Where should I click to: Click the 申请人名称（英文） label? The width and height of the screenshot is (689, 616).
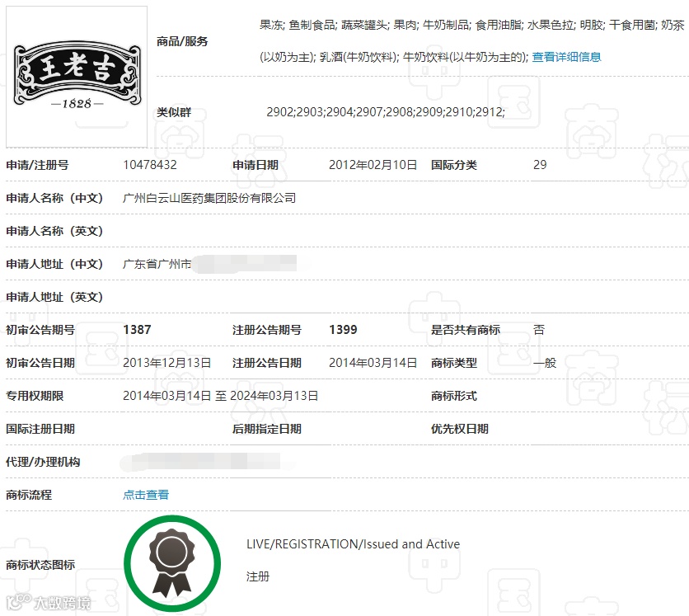pyautogui.click(x=54, y=231)
